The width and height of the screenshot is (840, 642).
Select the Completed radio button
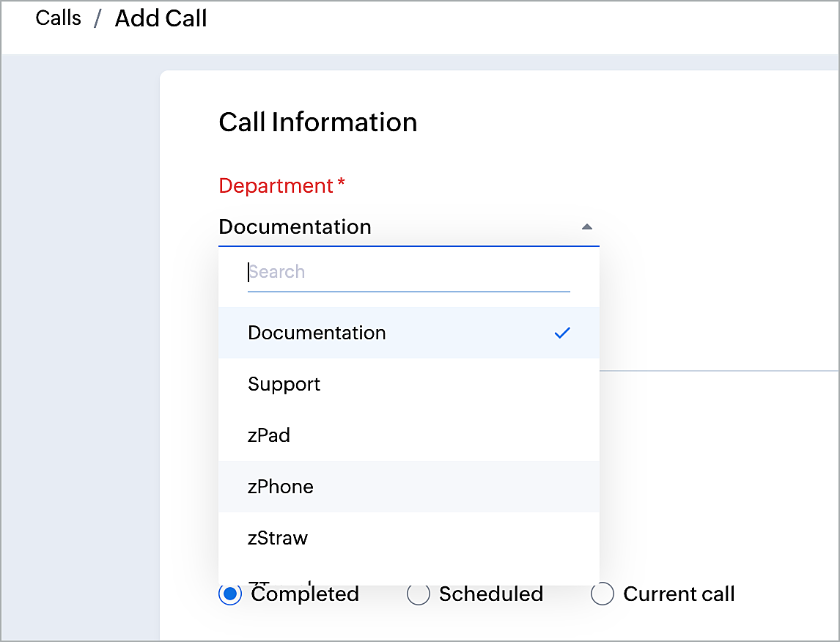230,594
